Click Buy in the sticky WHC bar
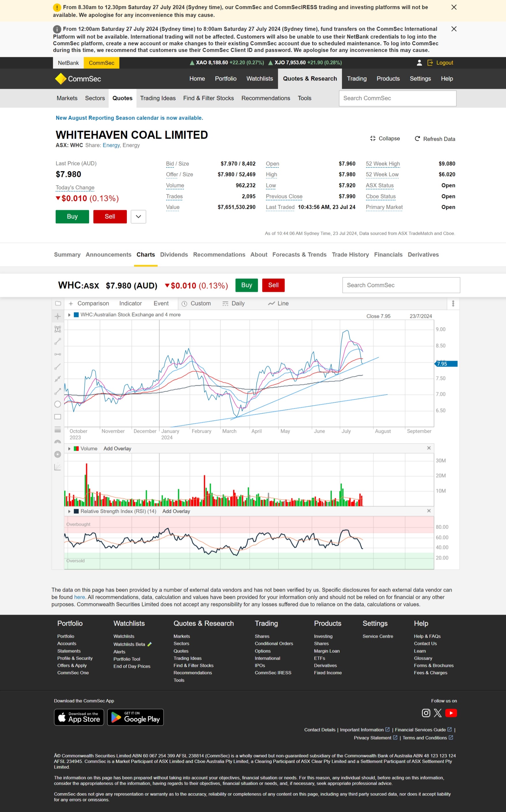 247,285
